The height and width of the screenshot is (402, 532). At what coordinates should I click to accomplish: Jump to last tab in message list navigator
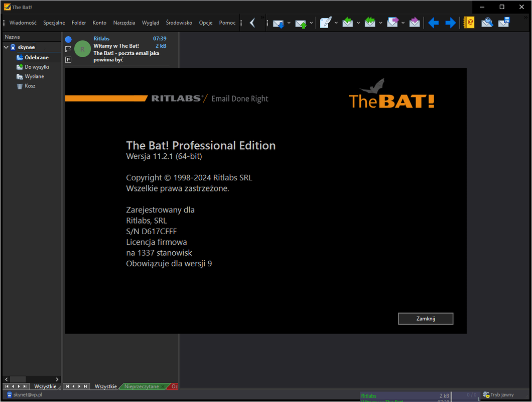coord(85,386)
